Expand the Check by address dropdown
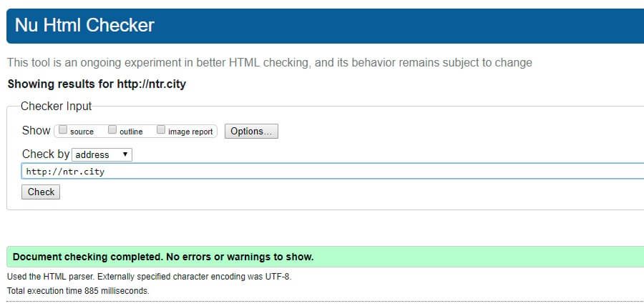Viewport: 644px width, 306px height. click(x=102, y=154)
